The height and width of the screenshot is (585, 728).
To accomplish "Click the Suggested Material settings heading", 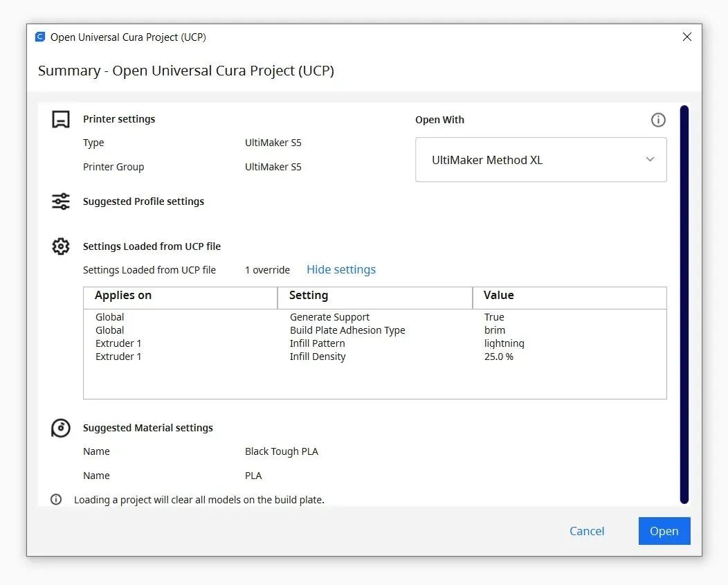I will tap(147, 427).
